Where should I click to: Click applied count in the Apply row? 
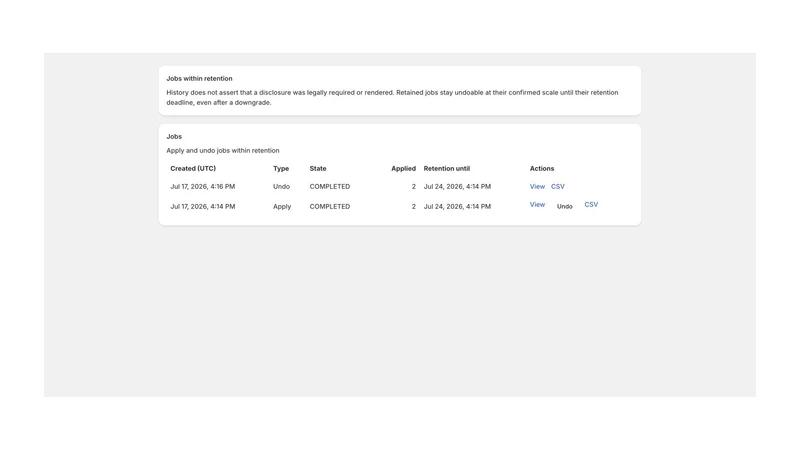(x=414, y=207)
